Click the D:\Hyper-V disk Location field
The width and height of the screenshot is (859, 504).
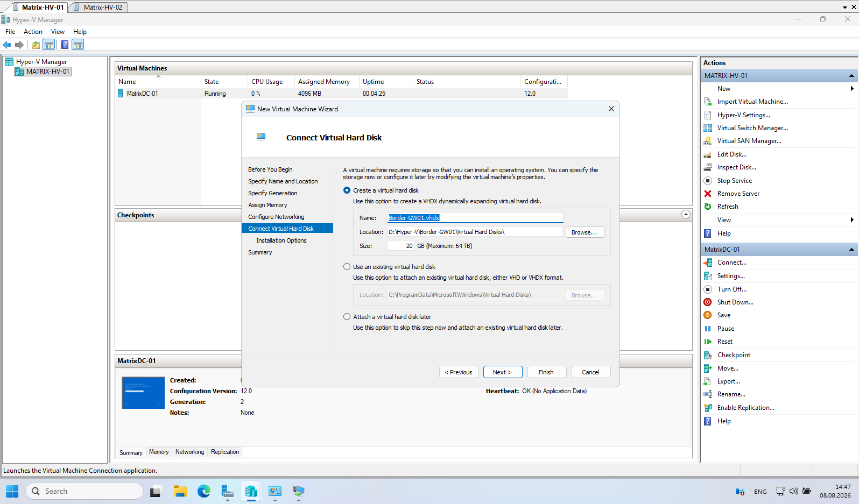click(475, 232)
